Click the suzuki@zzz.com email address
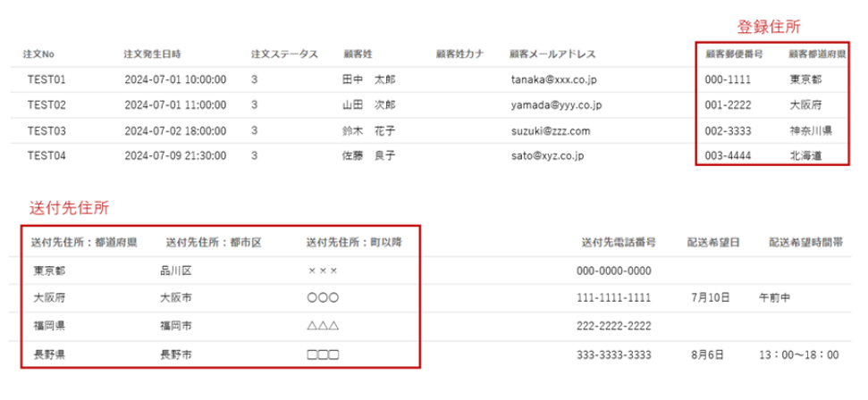 coord(551,130)
